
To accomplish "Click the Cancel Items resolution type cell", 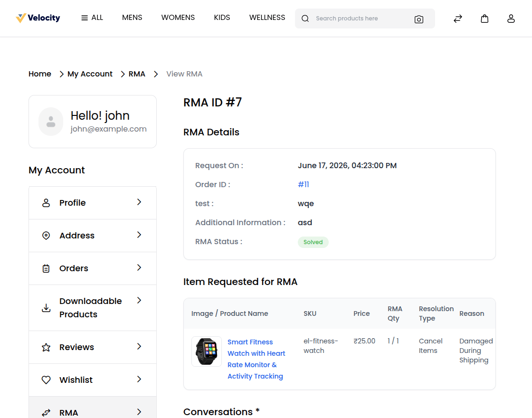I will coord(430,346).
